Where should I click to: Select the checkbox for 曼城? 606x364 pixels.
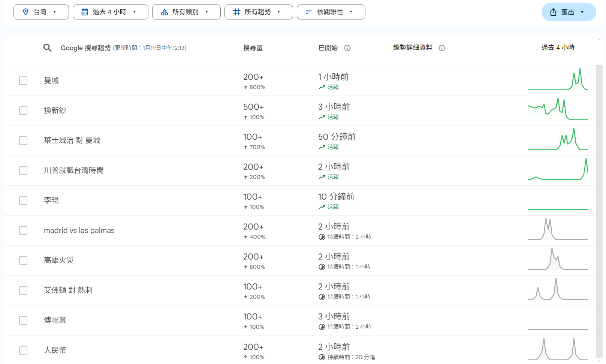click(x=23, y=81)
